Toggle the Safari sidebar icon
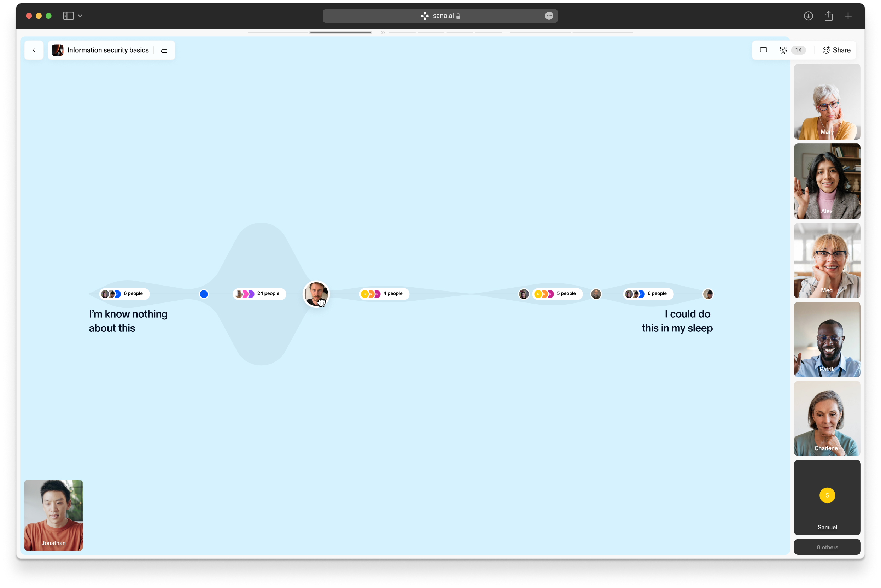This screenshot has height=588, width=881. click(68, 16)
